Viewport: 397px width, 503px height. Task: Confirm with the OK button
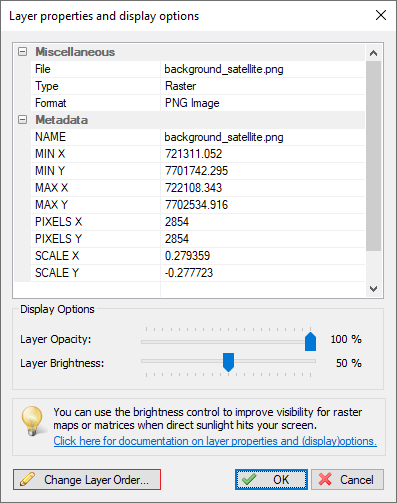click(271, 479)
